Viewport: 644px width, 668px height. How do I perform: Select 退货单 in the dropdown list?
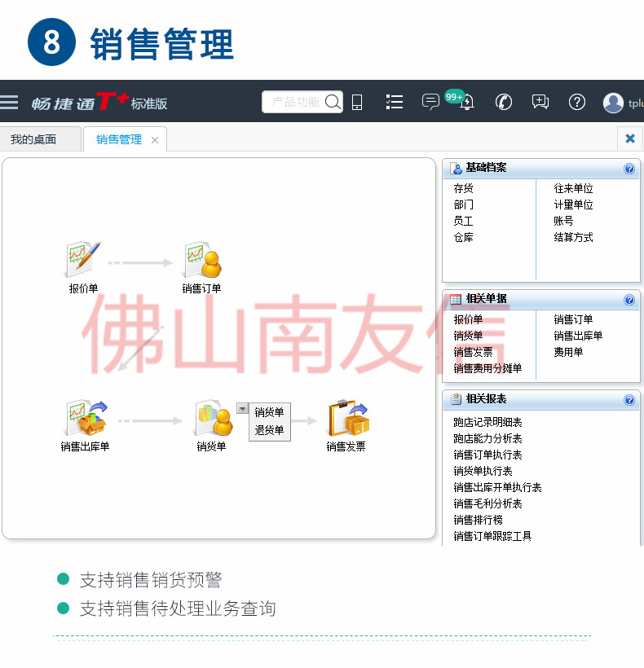269,430
